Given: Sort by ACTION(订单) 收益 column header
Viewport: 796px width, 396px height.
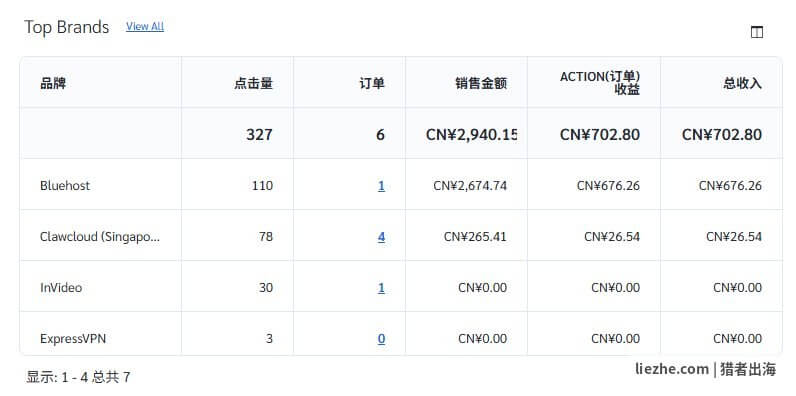Looking at the screenshot, I should [x=600, y=83].
